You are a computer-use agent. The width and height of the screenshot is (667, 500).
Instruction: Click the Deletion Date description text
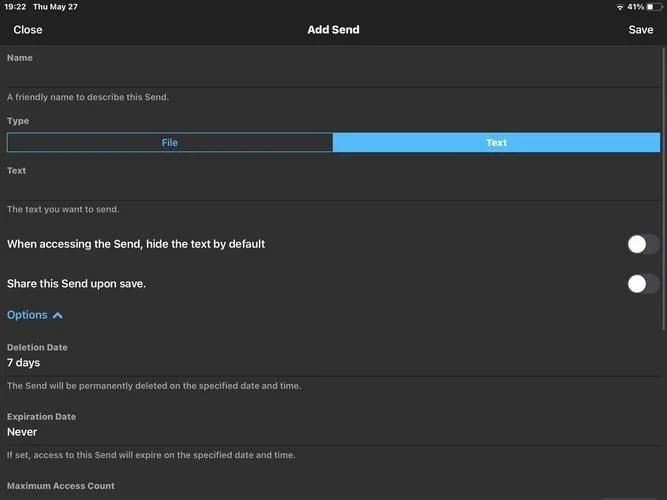click(x=154, y=386)
